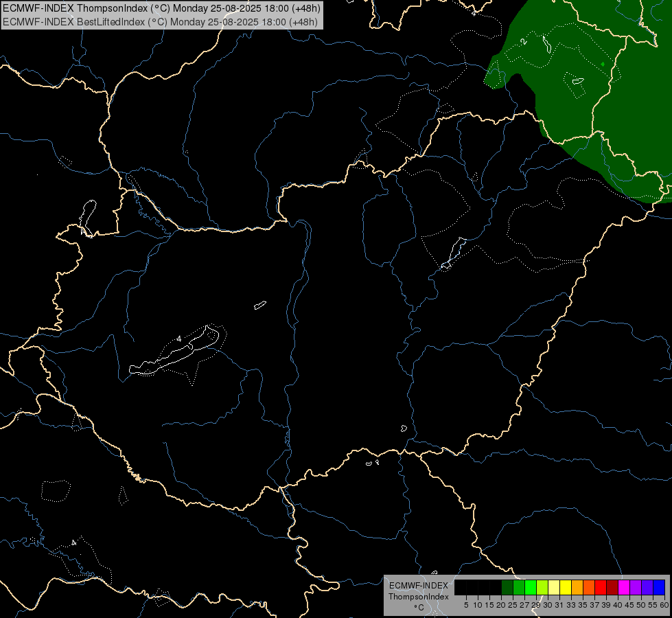Select the bright green 27–29 legend swatch
672x618 pixels.
[531, 587]
